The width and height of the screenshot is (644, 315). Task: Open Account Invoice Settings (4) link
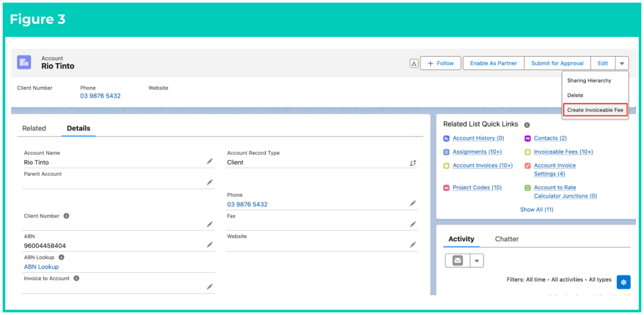555,169
